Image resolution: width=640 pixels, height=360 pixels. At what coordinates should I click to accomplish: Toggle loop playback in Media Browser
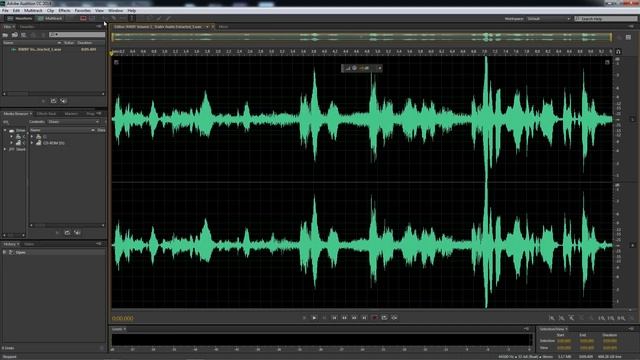pos(67,233)
